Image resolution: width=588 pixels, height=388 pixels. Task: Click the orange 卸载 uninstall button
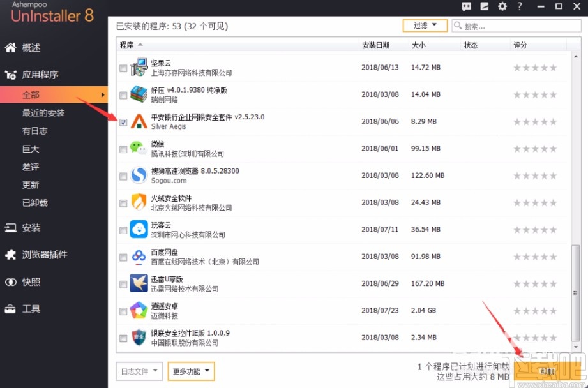(548, 370)
